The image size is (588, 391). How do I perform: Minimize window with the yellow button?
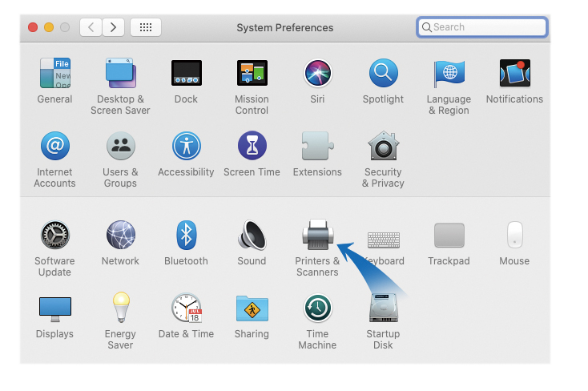tap(49, 27)
